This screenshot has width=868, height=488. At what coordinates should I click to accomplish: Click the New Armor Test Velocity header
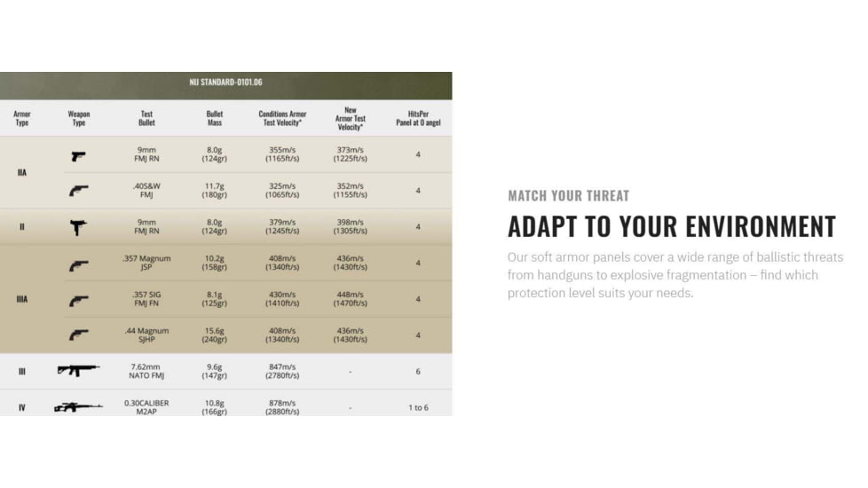tap(351, 119)
